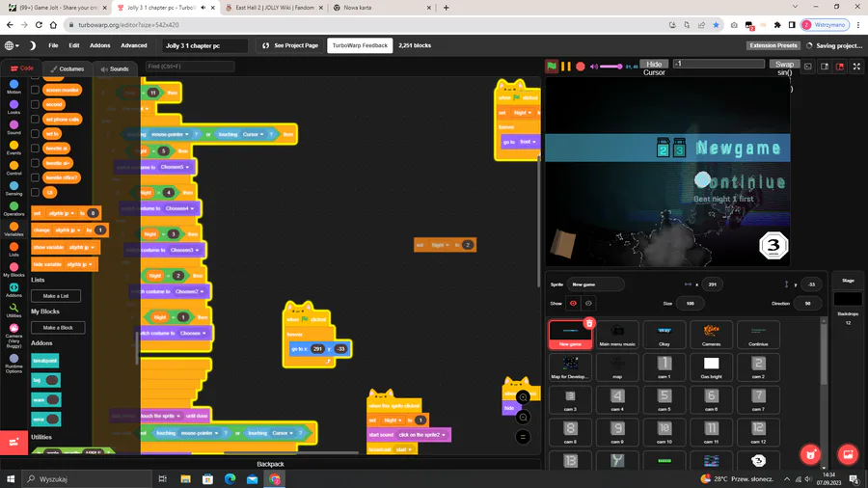Screen dimensions: 868x488
Task: Check the set phone calls variable checkbox
Action: tap(35, 119)
